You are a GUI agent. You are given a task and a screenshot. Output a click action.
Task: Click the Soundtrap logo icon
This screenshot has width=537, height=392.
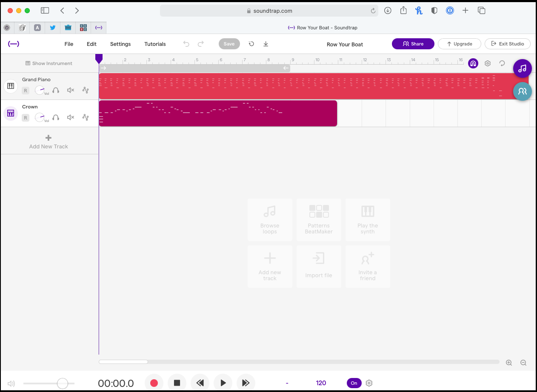click(x=14, y=44)
